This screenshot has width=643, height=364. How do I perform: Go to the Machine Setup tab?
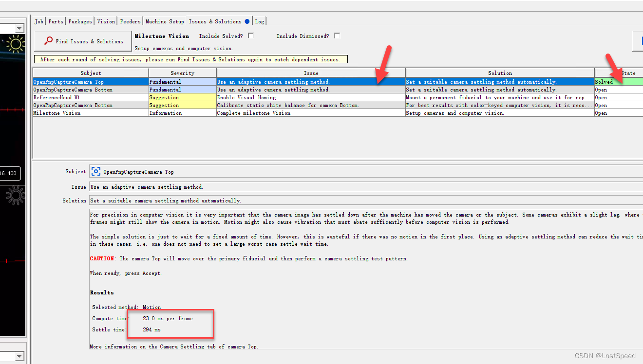(165, 21)
